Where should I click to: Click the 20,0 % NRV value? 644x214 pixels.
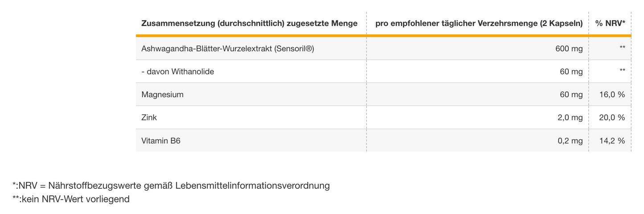(612, 118)
